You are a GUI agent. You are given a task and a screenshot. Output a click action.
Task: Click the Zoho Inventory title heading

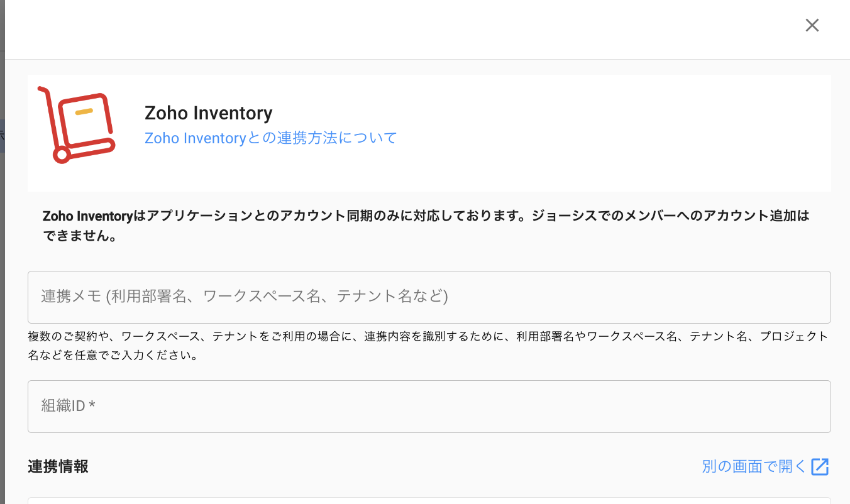tap(208, 113)
